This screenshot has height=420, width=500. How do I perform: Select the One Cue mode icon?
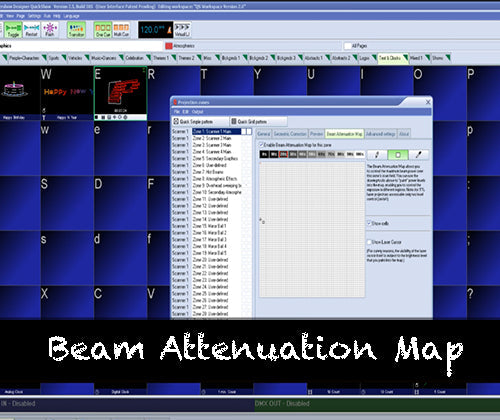103,30
